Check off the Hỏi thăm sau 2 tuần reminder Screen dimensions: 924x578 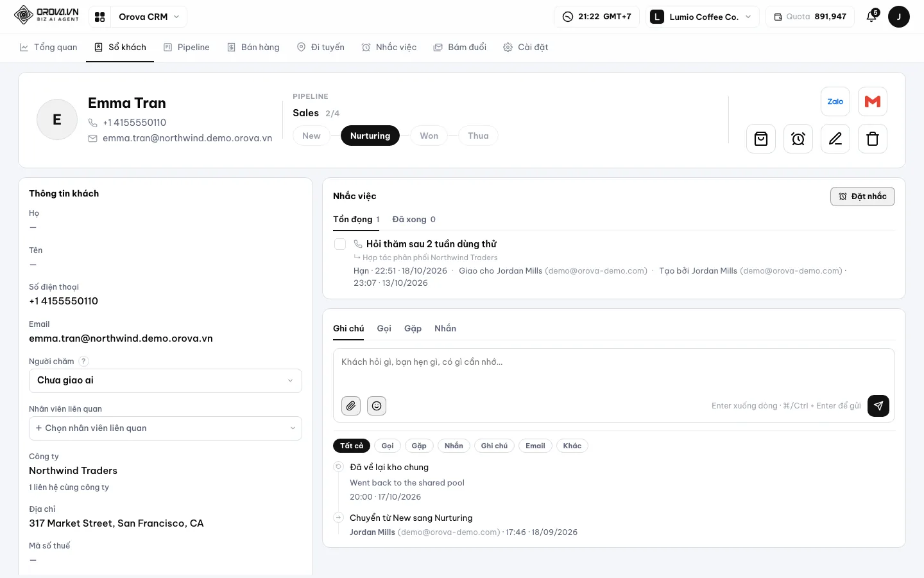click(340, 244)
